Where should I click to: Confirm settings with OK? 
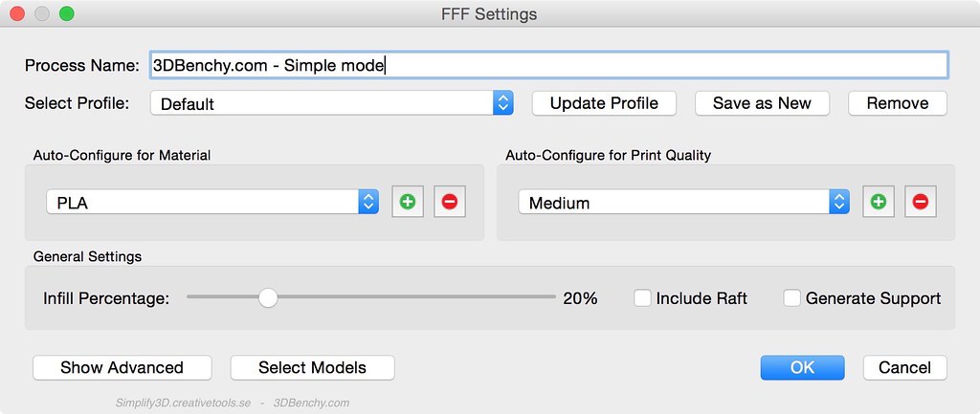[x=803, y=367]
